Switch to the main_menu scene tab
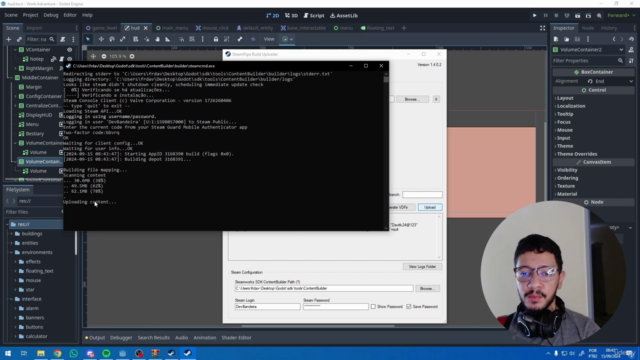The height and width of the screenshot is (360, 640). pos(172,28)
